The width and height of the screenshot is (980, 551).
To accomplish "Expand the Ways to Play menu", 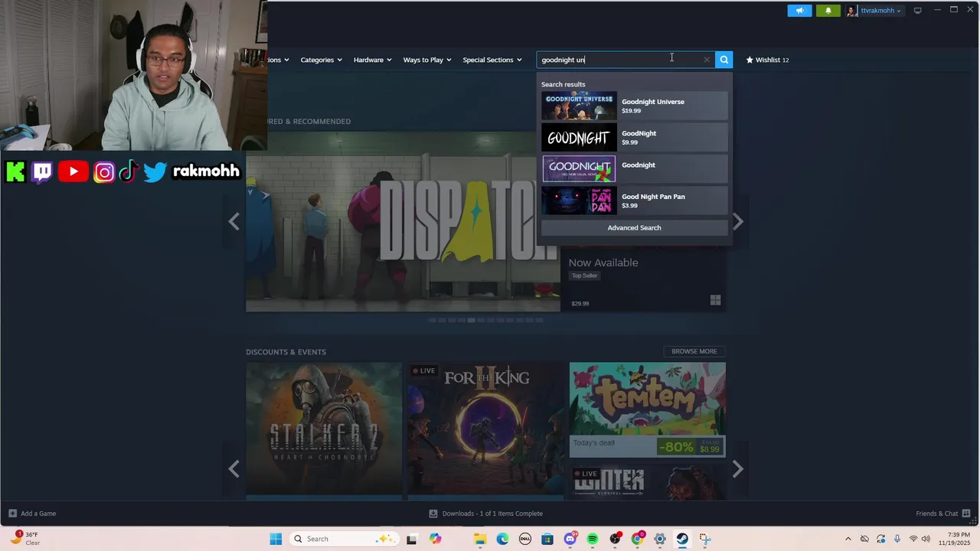I will [x=427, y=60].
